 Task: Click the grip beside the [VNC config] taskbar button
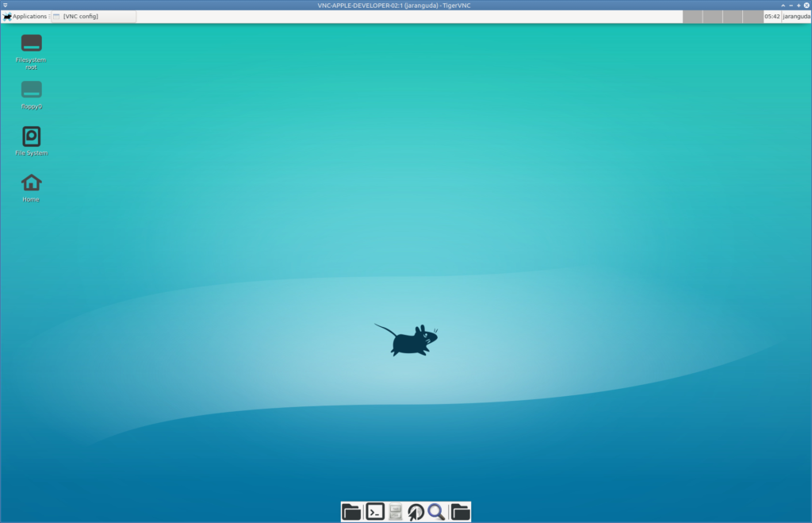click(54, 16)
